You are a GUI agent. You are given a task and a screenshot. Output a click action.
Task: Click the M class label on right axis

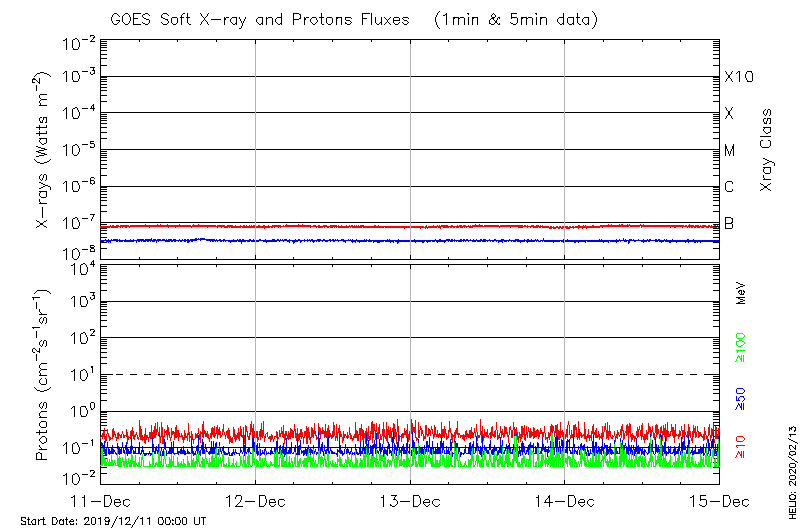730,150
